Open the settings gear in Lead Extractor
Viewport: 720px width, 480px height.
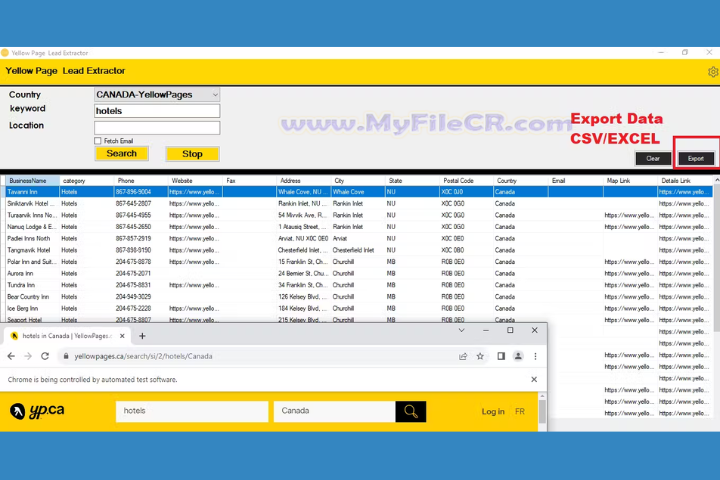tap(712, 72)
